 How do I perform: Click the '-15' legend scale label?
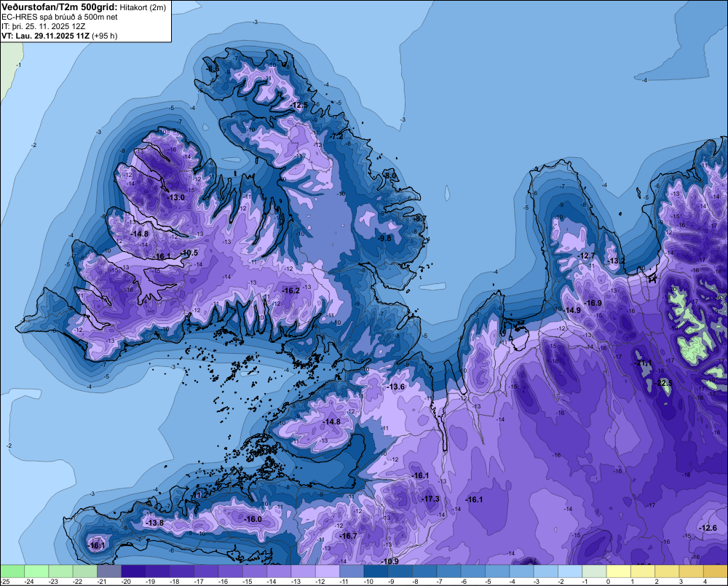(x=248, y=582)
